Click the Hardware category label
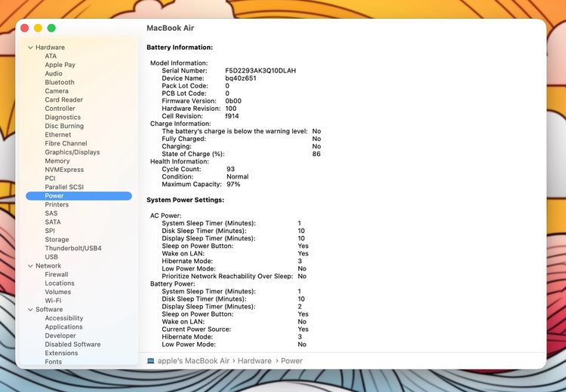 (50, 47)
